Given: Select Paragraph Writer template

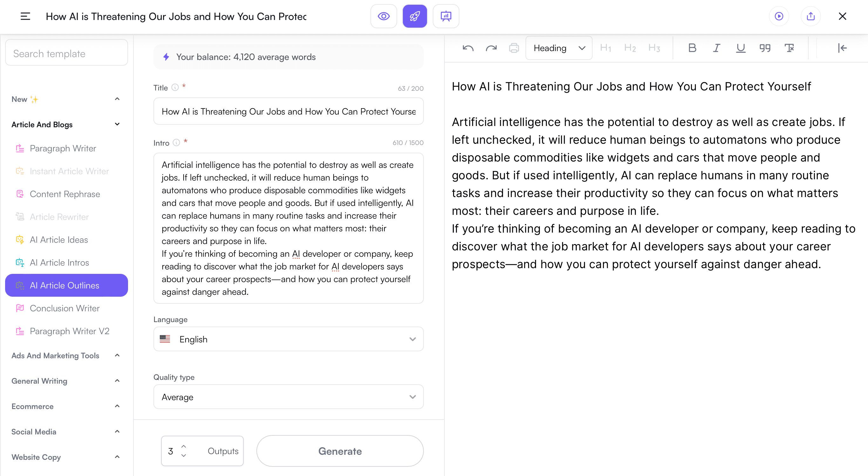Looking at the screenshot, I should (63, 149).
